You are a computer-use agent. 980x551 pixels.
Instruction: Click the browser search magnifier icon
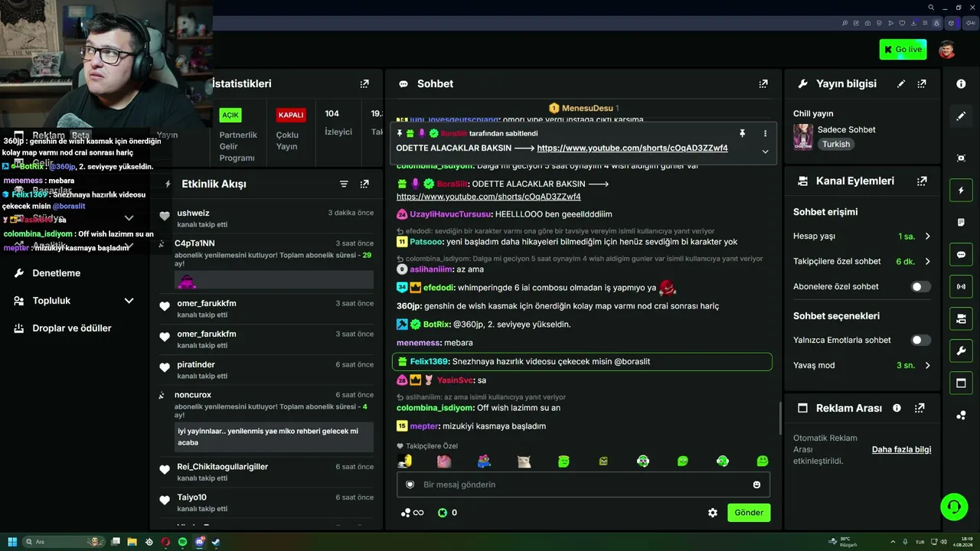pos(931,8)
